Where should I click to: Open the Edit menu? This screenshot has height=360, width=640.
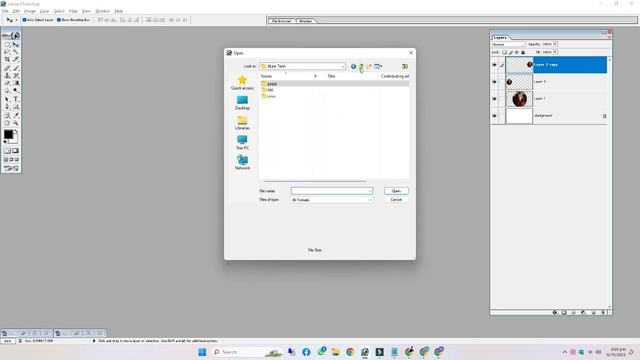(16, 11)
